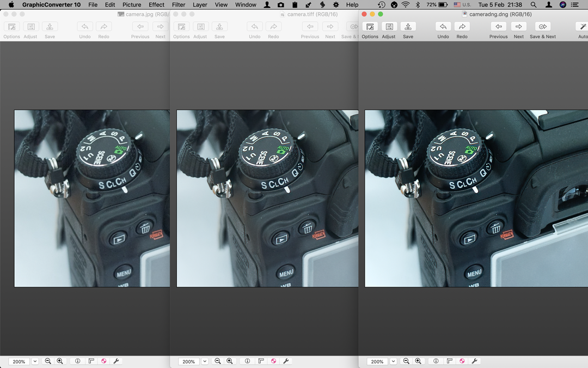Go to Previous image in cameradng.dng window
This screenshot has height=368, width=588.
(x=498, y=27)
